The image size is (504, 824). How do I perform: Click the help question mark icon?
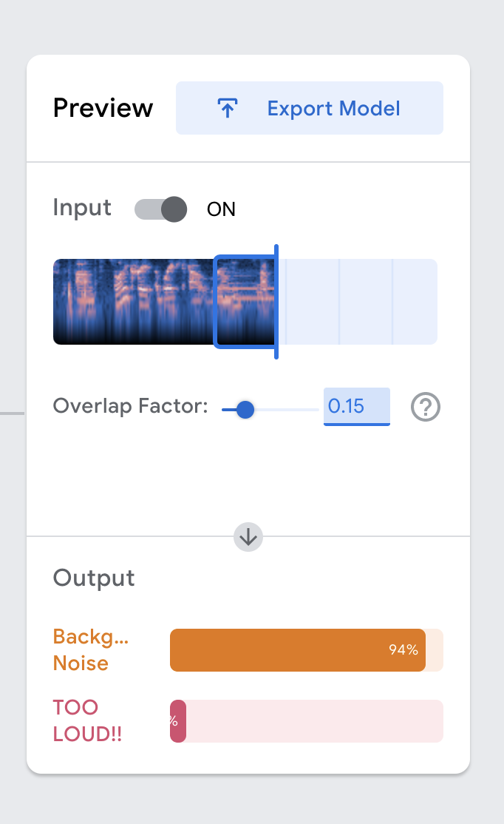(426, 407)
